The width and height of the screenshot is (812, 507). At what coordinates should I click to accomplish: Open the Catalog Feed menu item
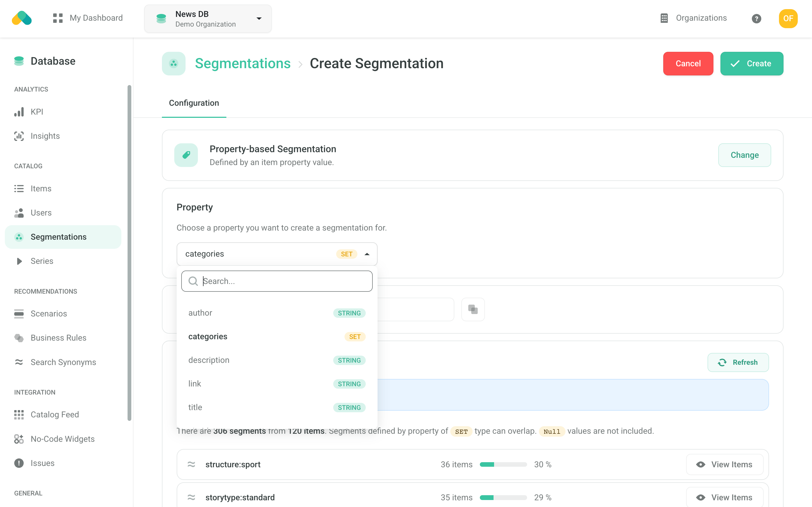click(x=63, y=414)
